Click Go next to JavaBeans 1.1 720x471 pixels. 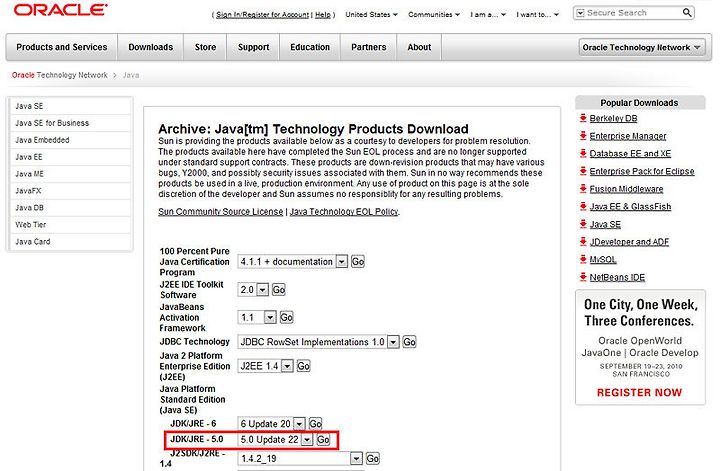pos(287,317)
